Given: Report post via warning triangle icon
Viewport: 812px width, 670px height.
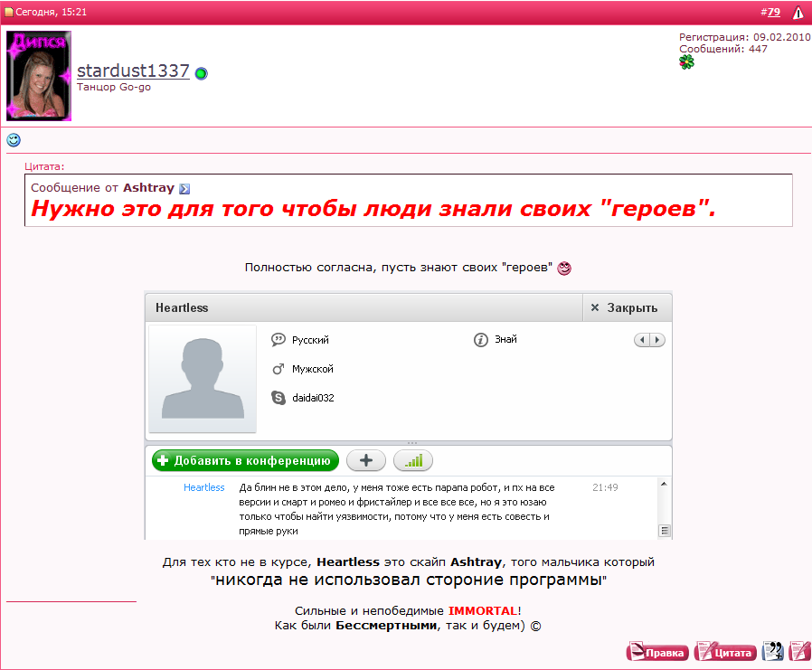Looking at the screenshot, I should click(x=798, y=13).
